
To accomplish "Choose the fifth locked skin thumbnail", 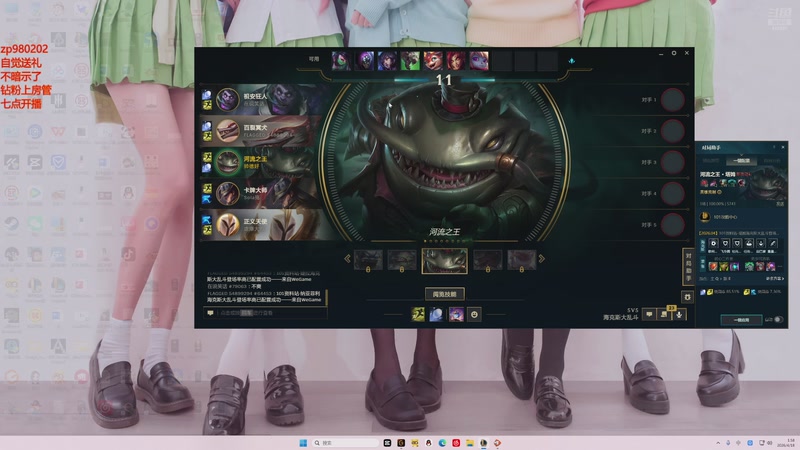I will point(521,260).
